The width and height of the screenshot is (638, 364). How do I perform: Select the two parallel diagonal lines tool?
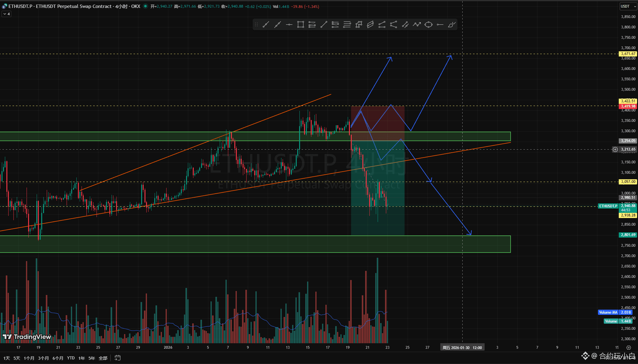pos(405,25)
